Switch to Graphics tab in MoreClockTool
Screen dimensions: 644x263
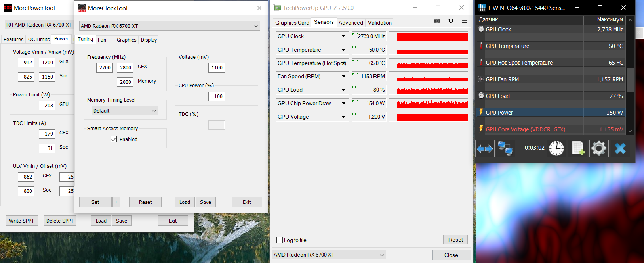click(x=126, y=40)
